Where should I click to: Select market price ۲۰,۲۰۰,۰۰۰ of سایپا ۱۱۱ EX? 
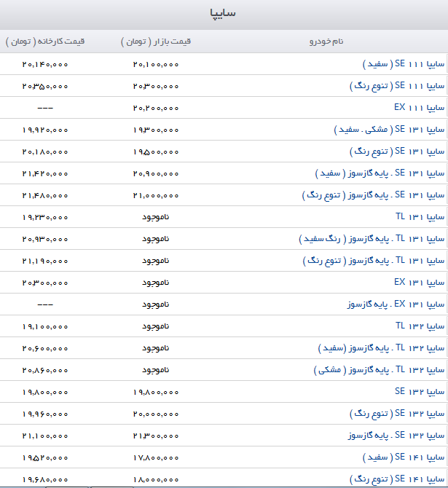156,108
